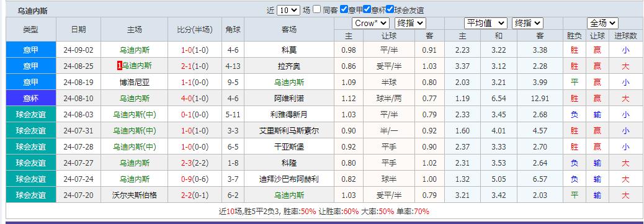Click the 球会友谊 label on 24-08-03 row

(31, 115)
